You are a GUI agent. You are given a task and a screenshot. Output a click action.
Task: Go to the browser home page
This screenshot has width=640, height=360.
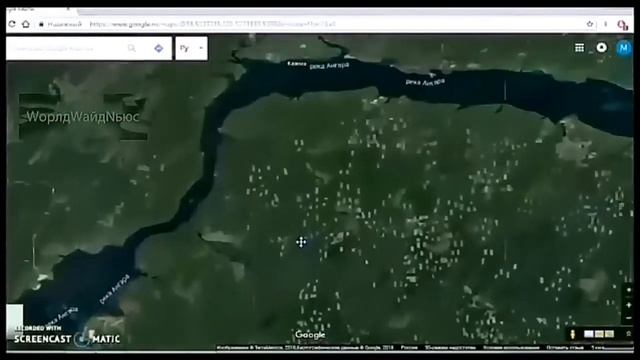(26, 24)
